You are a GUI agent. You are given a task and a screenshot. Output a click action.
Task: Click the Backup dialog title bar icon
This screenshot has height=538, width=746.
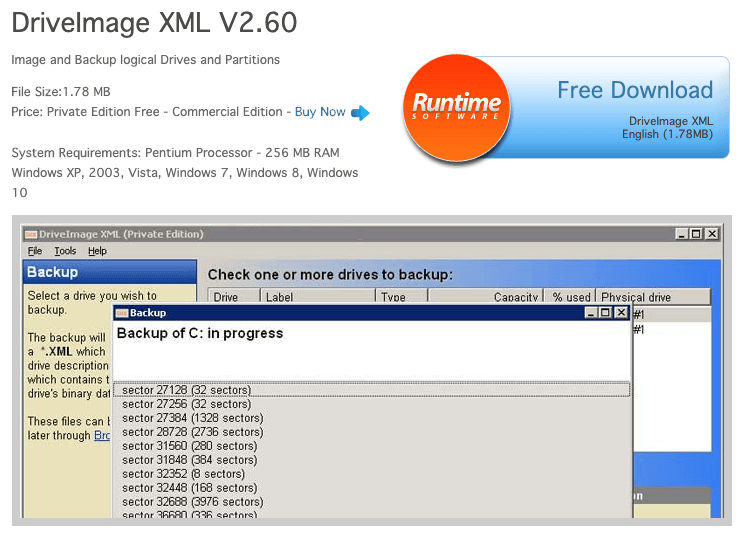tap(122, 313)
